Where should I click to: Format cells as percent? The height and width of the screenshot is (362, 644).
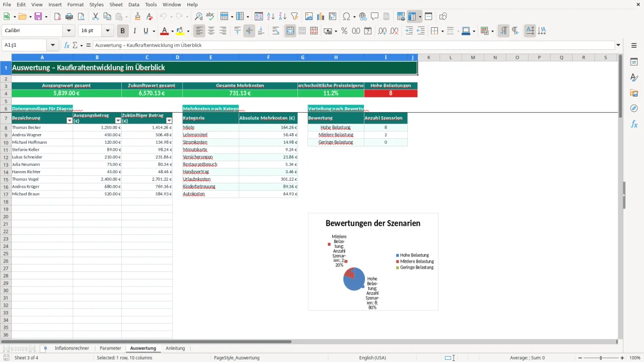[344, 31]
